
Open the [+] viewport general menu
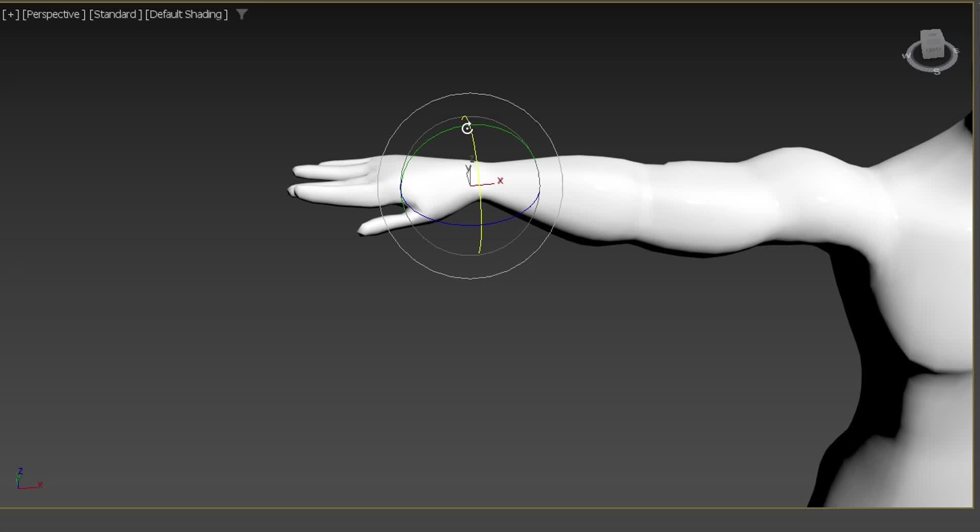[x=10, y=14]
